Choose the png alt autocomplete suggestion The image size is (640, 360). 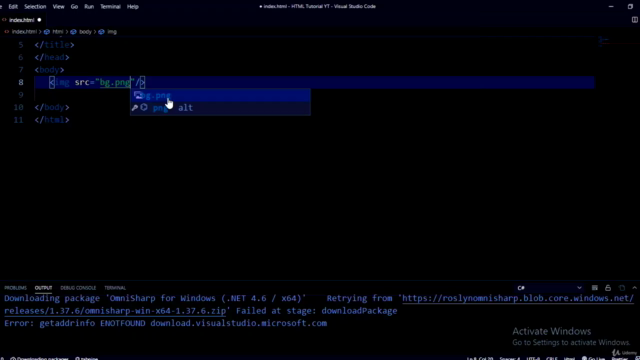point(220,108)
